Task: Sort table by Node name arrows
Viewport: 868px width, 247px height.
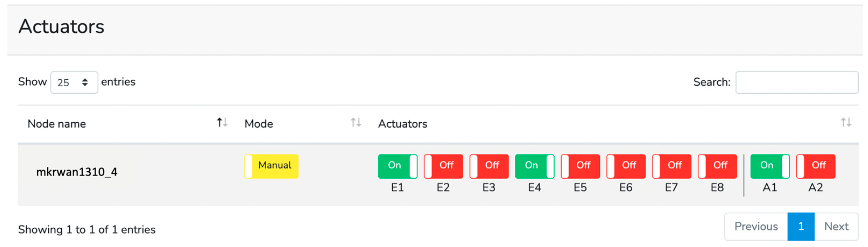Action: click(222, 123)
